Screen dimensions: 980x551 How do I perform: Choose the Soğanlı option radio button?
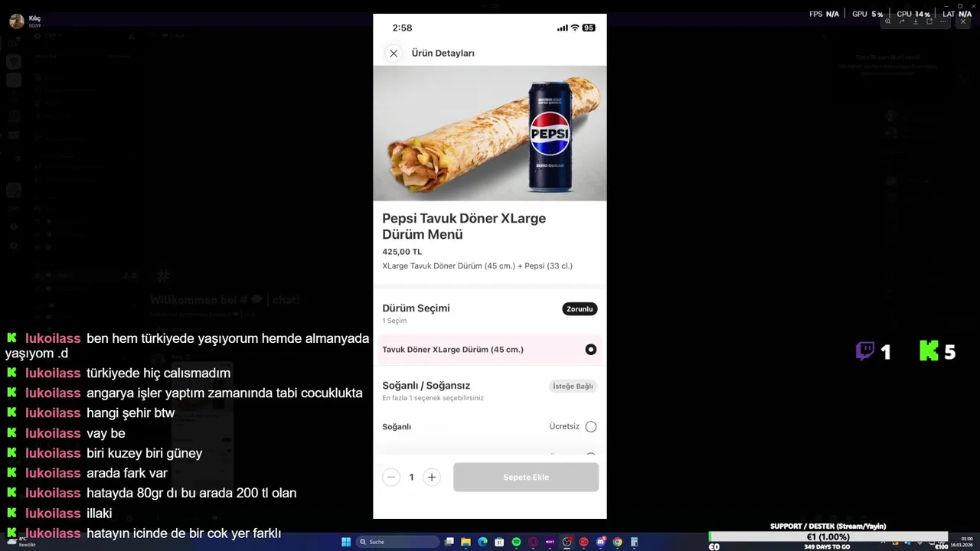(590, 426)
